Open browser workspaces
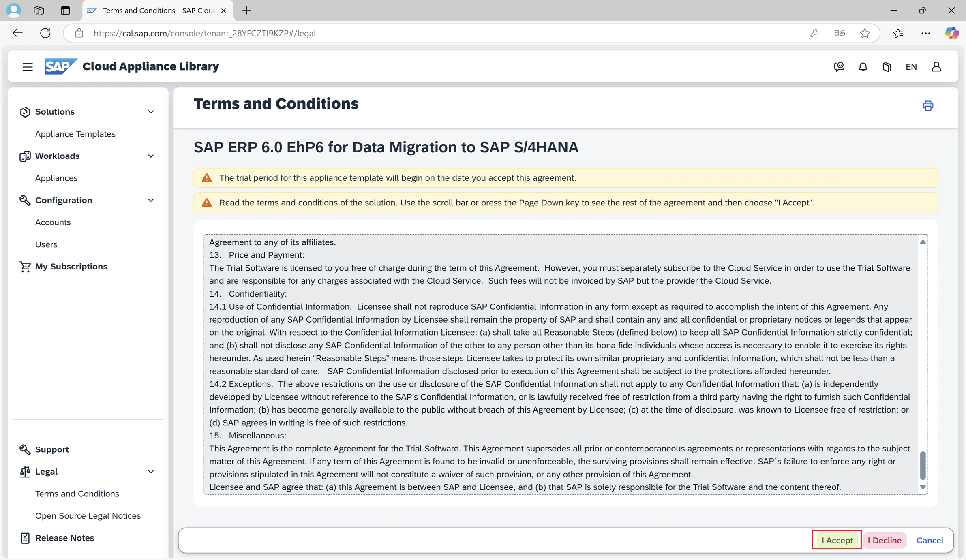This screenshot has width=966, height=560. tap(39, 10)
